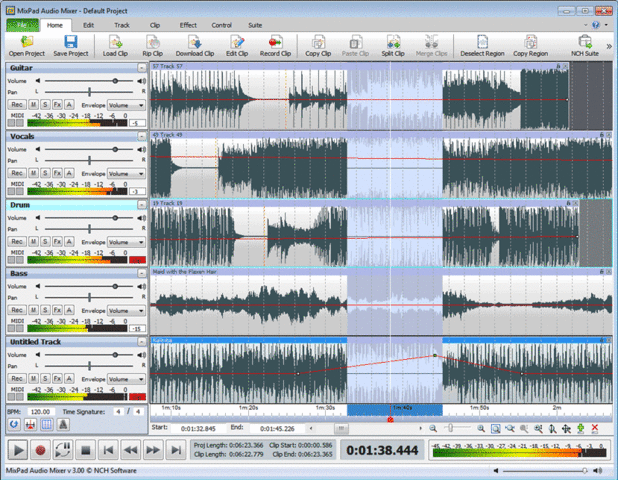This screenshot has height=480, width=618.
Task: Mute the Untitled Track with M
Action: coord(34,379)
